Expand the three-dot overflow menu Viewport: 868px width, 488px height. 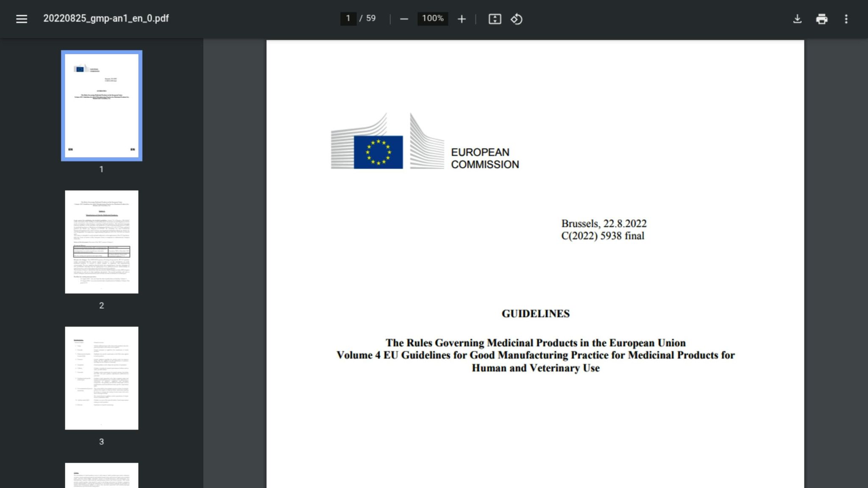click(846, 19)
